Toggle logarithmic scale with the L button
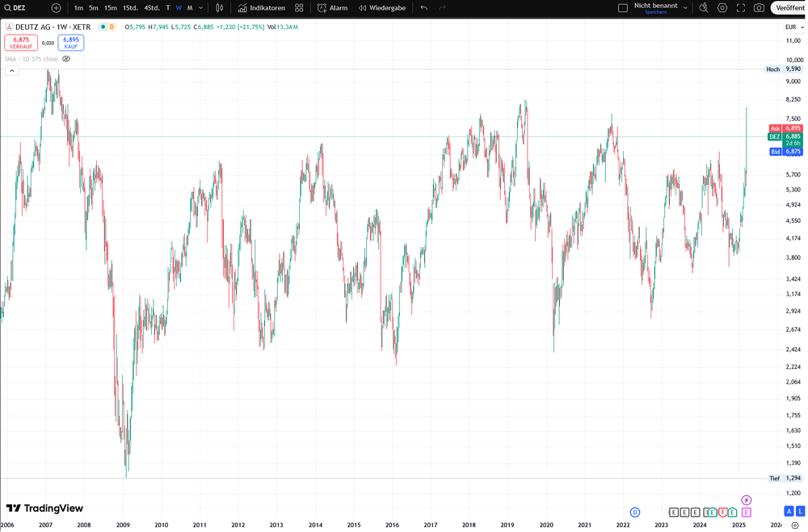The image size is (808, 532). tap(800, 511)
